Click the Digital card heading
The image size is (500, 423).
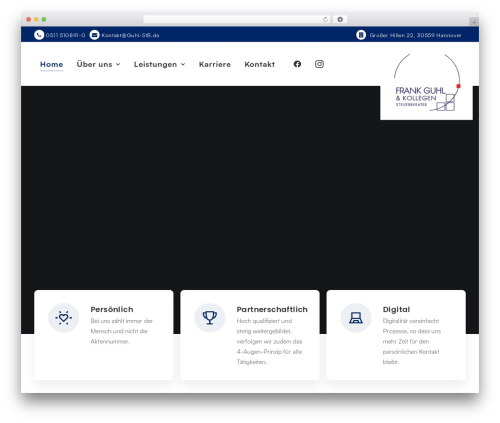[x=396, y=309]
